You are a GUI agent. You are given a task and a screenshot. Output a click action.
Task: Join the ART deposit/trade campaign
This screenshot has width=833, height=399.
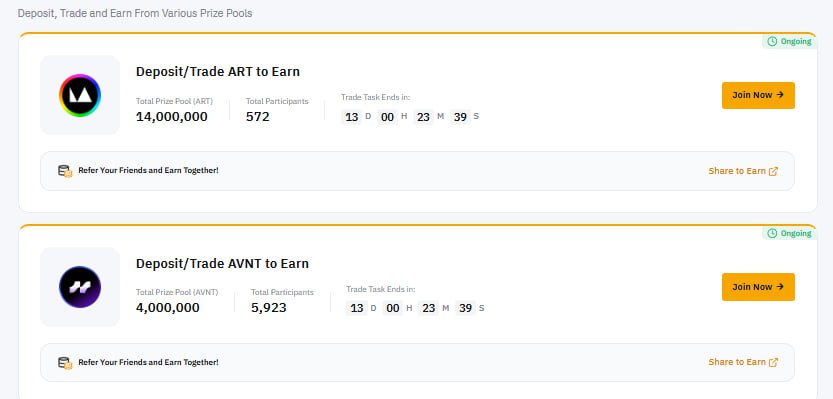[x=758, y=95]
